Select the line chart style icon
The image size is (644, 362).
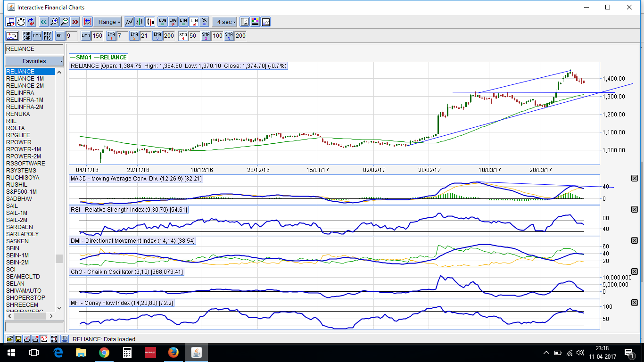click(x=129, y=22)
